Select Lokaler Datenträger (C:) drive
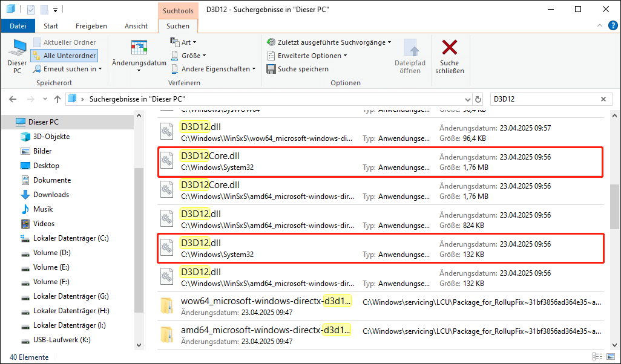 coord(71,238)
